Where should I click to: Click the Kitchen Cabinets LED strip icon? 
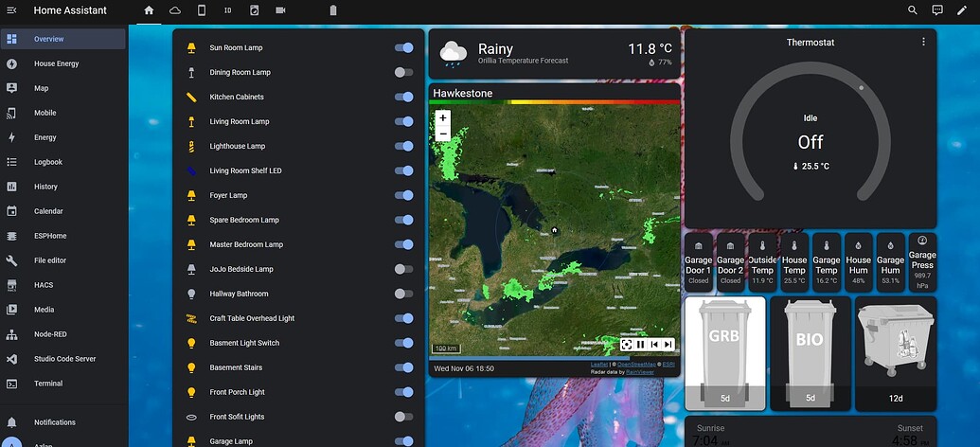pyautogui.click(x=192, y=97)
